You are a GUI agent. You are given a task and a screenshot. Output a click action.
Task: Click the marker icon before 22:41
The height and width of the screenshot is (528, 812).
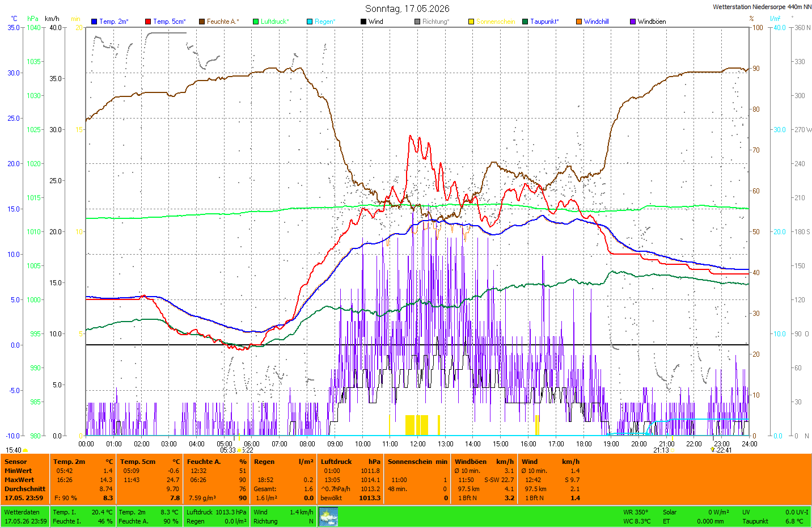712,450
